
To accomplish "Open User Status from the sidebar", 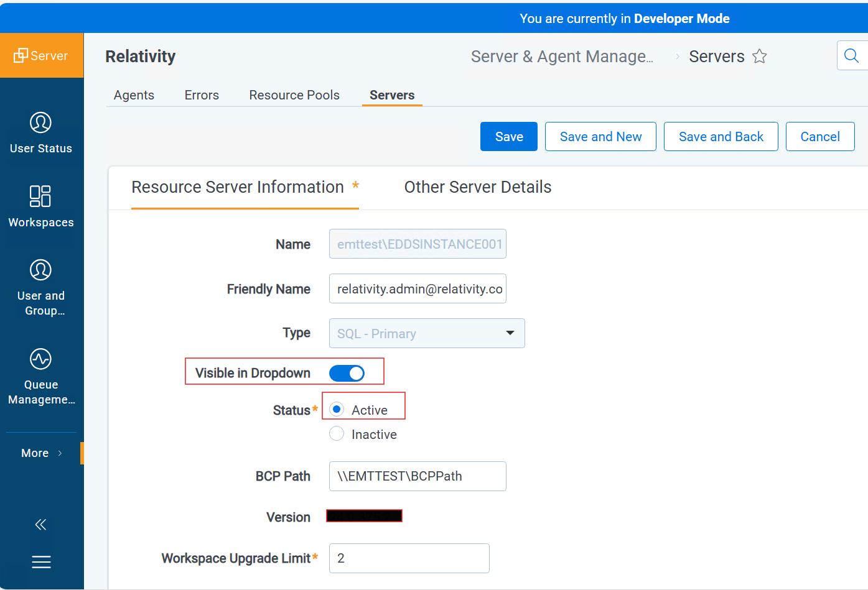I will pos(41,123).
